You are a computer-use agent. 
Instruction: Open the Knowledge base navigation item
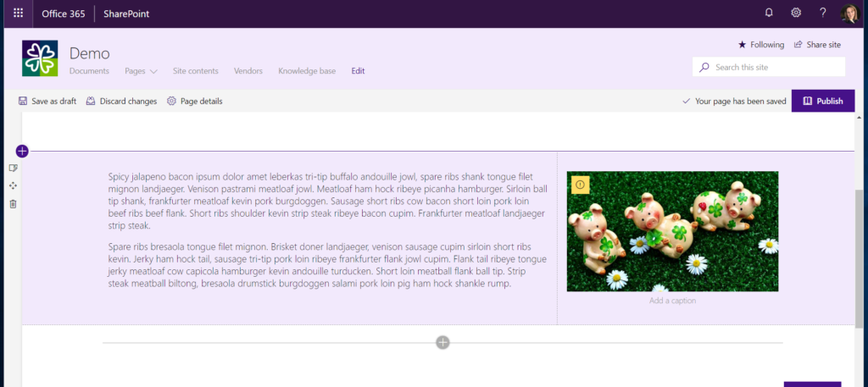(307, 71)
